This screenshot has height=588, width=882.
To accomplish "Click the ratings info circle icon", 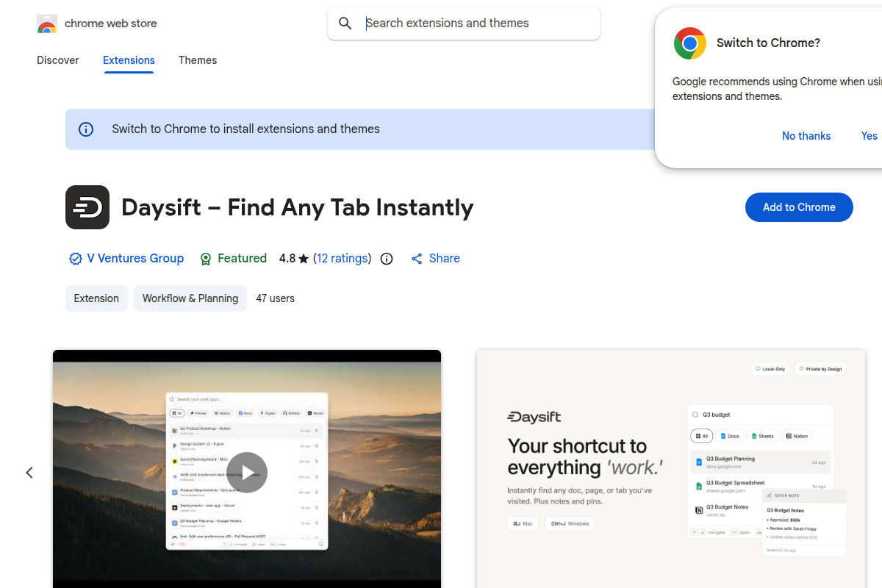I will (x=387, y=259).
